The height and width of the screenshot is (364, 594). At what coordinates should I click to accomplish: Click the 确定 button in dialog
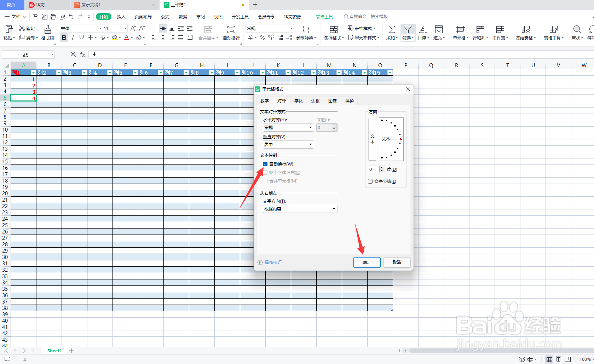(367, 262)
